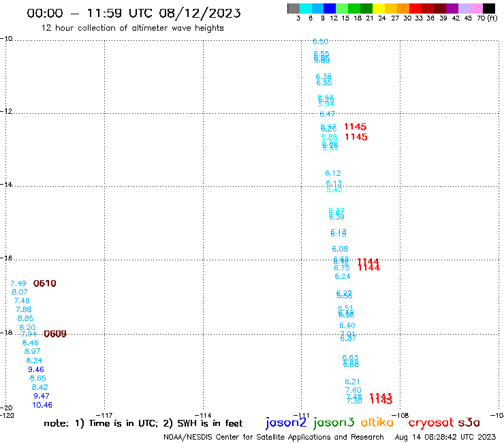Click the wave height value '6.38'
The height and width of the screenshot is (443, 504).
pyautogui.click(x=324, y=76)
